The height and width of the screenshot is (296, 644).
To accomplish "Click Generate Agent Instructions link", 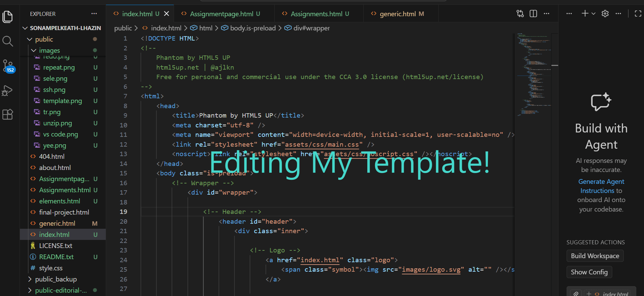I will 601,186.
